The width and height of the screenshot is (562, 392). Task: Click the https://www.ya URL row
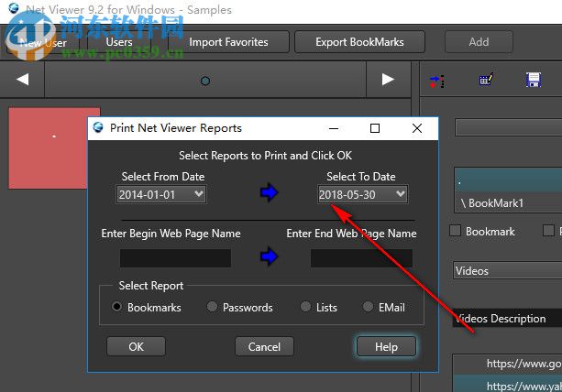[x=508, y=384]
